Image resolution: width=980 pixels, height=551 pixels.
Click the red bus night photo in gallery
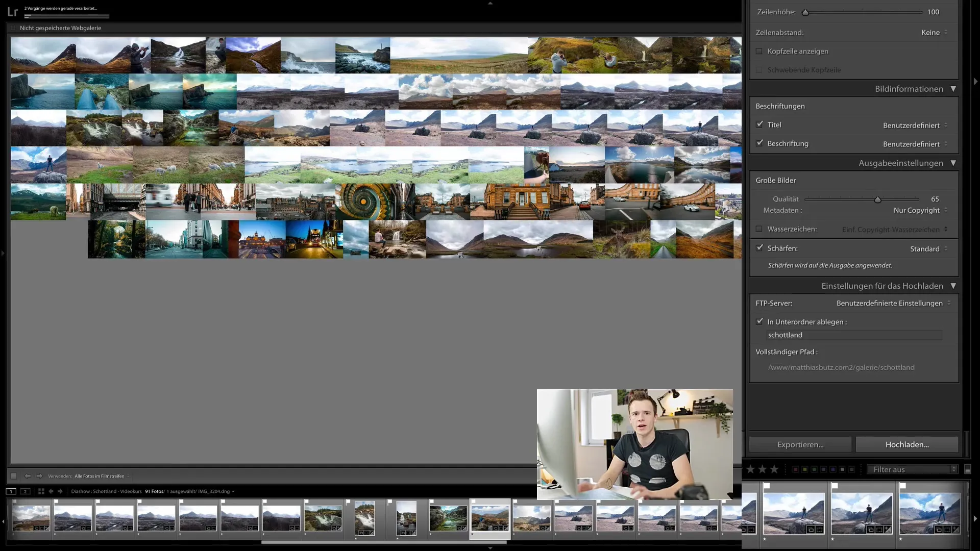pos(314,239)
